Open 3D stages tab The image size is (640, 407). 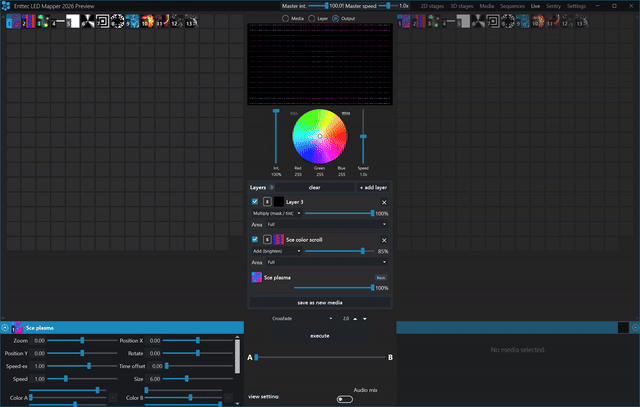[462, 6]
